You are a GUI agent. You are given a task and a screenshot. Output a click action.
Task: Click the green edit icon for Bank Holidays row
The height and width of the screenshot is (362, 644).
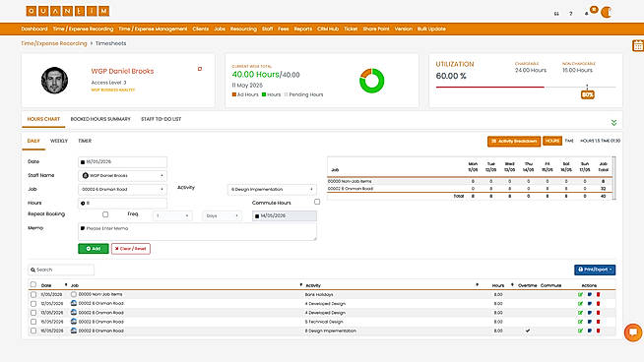580,295
